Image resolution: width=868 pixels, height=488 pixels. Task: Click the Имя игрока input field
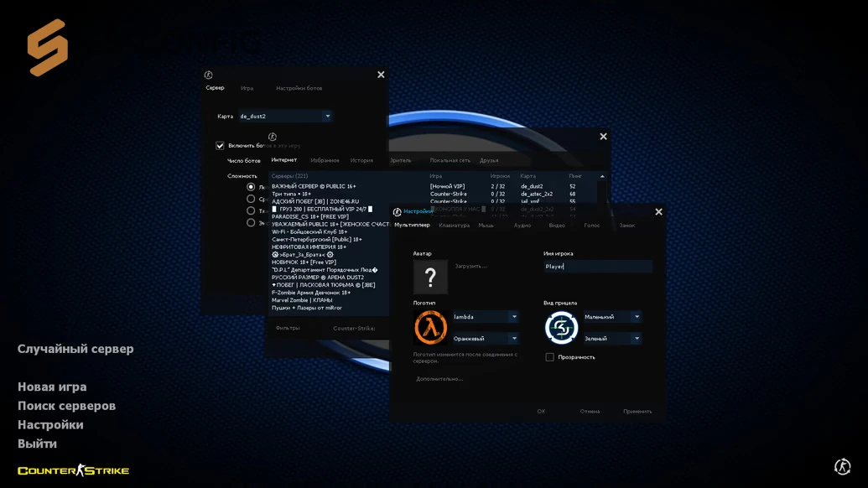598,267
